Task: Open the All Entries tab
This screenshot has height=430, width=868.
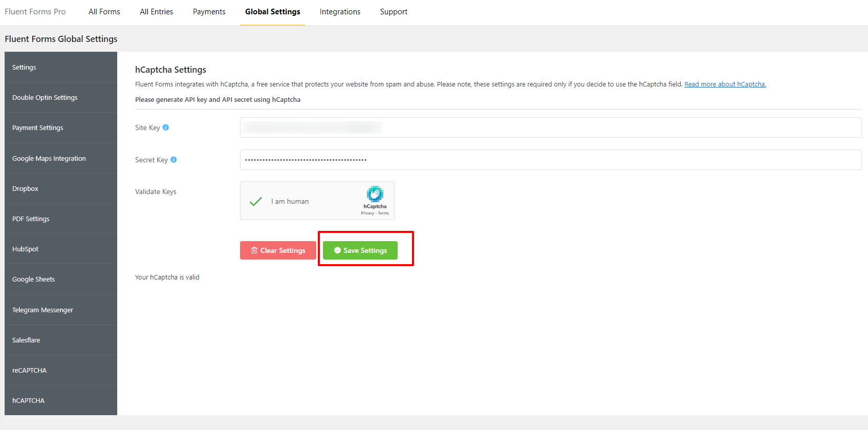Action: click(x=157, y=12)
